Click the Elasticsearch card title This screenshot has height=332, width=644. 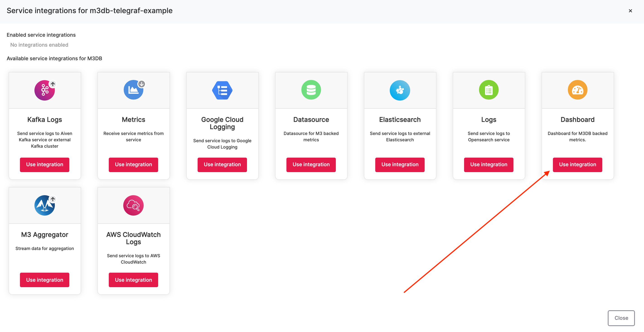click(400, 120)
